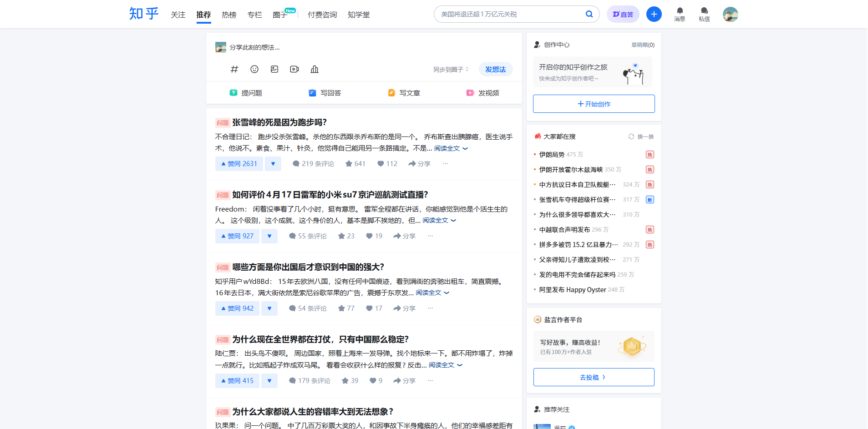
Task: Attach a video in the idea composer
Action: pos(294,69)
